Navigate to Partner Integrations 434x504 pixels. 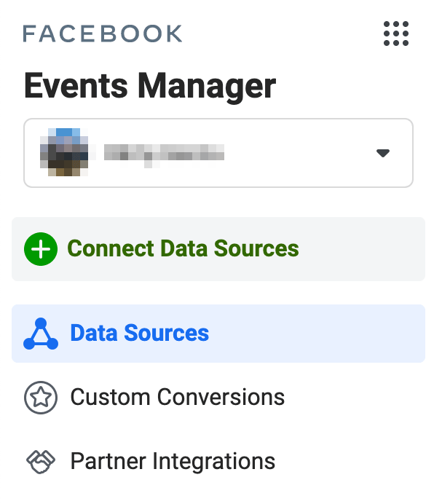point(218,462)
